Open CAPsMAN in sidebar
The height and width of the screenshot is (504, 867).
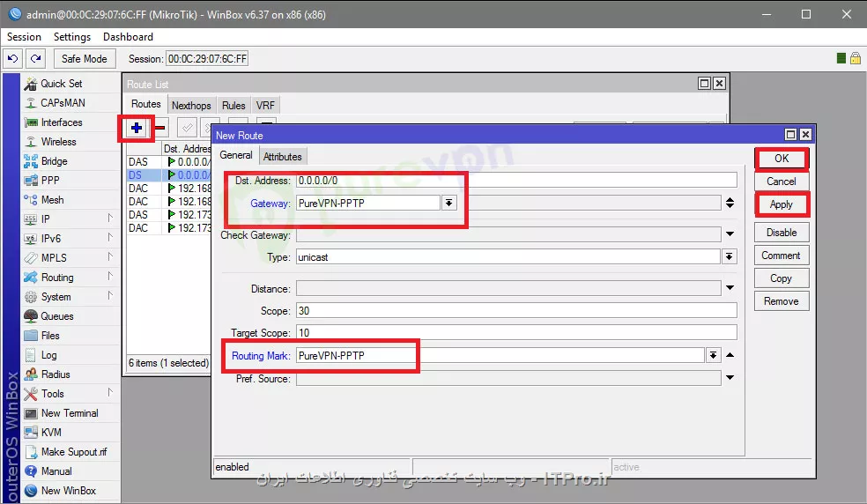tap(63, 103)
